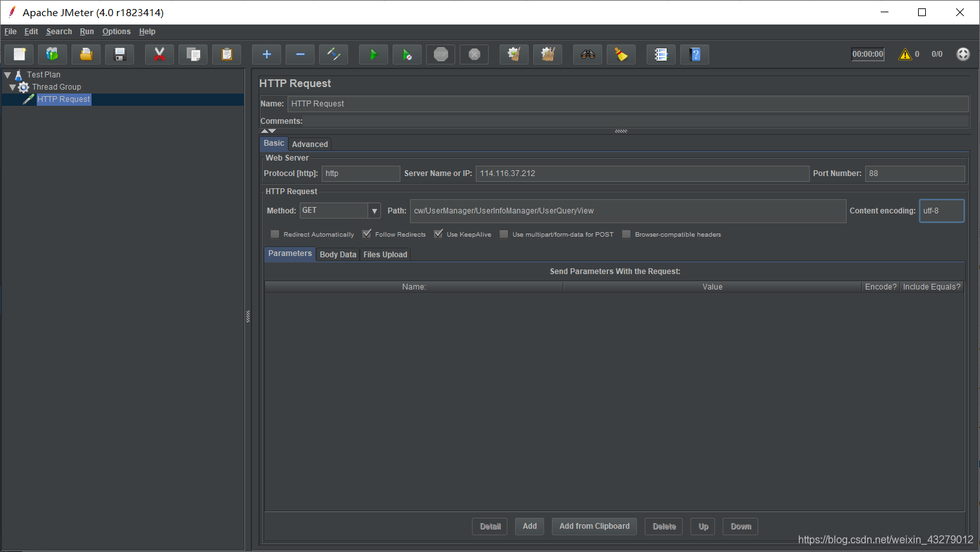
Task: Copy the selected element via the Copy icon
Action: point(193,54)
